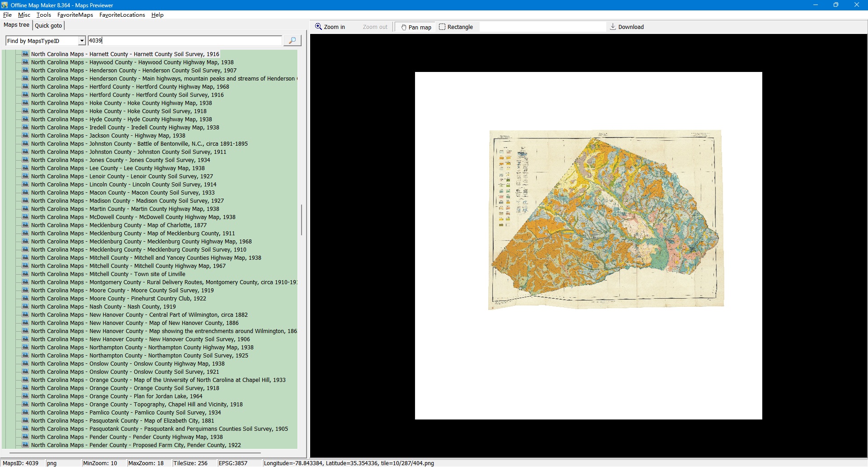Image resolution: width=868 pixels, height=467 pixels.
Task: Select Map of Charlotte, 1877 entry
Action: point(118,225)
